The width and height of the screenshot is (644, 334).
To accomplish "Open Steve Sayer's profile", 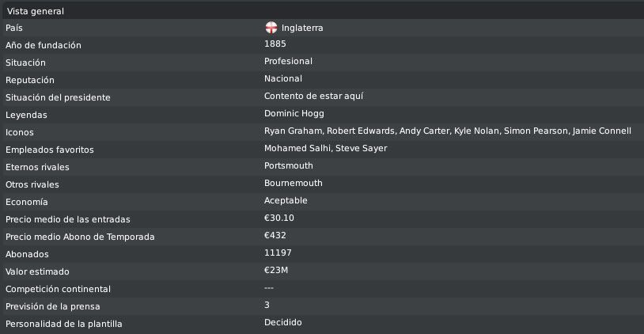I will 362,148.
